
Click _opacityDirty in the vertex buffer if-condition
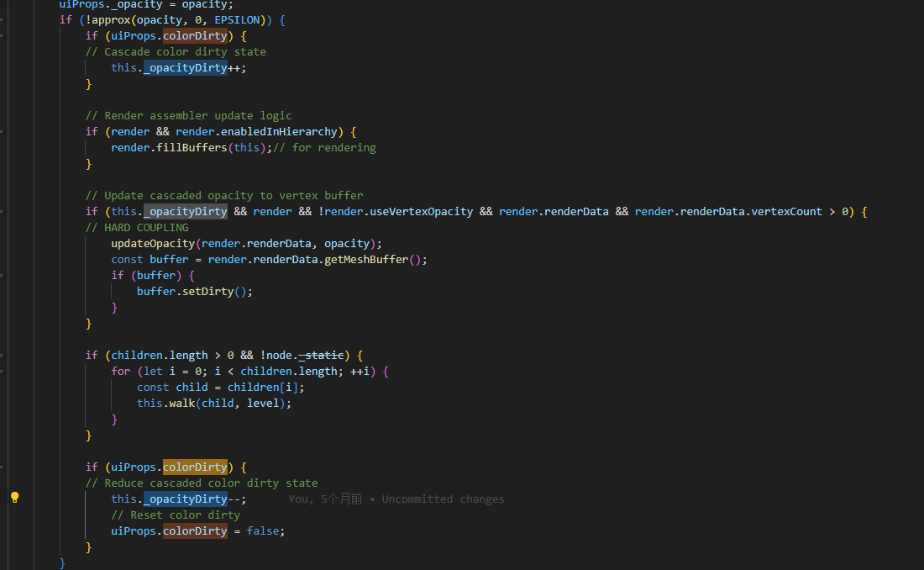[x=185, y=211]
